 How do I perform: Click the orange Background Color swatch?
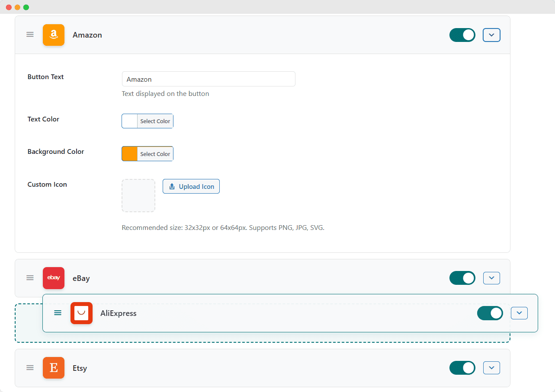pos(129,153)
